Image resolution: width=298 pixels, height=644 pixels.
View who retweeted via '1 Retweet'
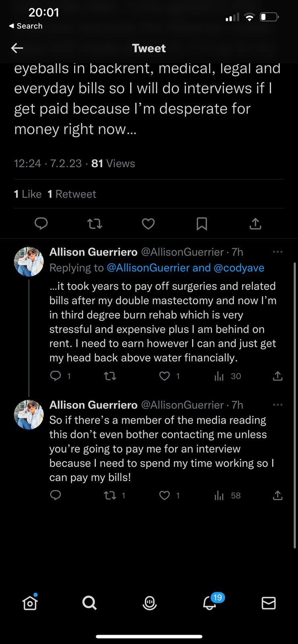point(72,194)
